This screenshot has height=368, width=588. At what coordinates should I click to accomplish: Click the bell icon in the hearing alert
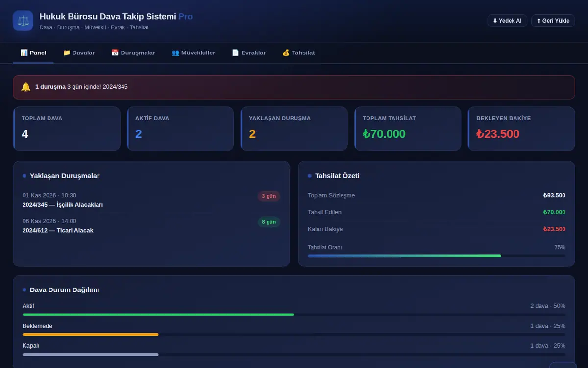click(26, 87)
